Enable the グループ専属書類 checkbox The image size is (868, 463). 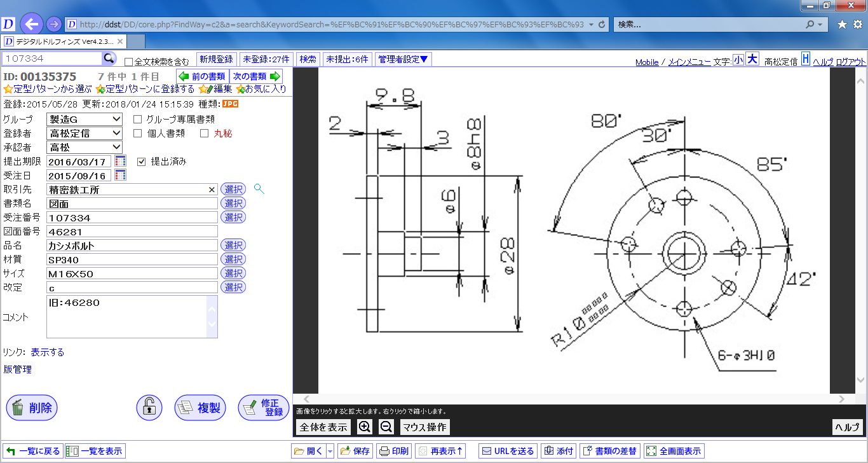click(137, 119)
